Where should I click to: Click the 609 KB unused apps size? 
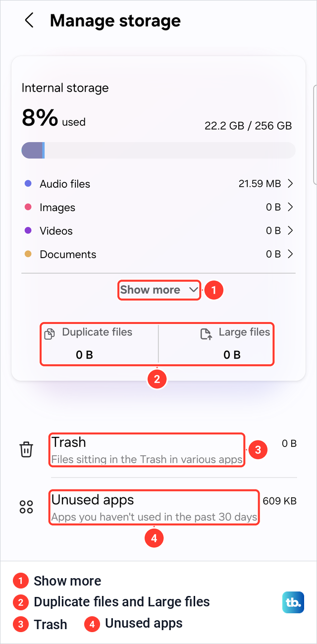(x=280, y=501)
